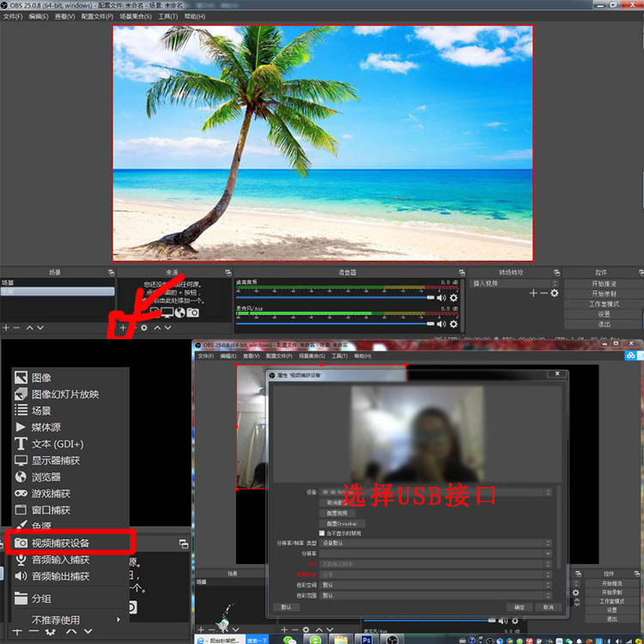
Task: Open the resolution/FPS type dropdown
Action: click(x=435, y=543)
